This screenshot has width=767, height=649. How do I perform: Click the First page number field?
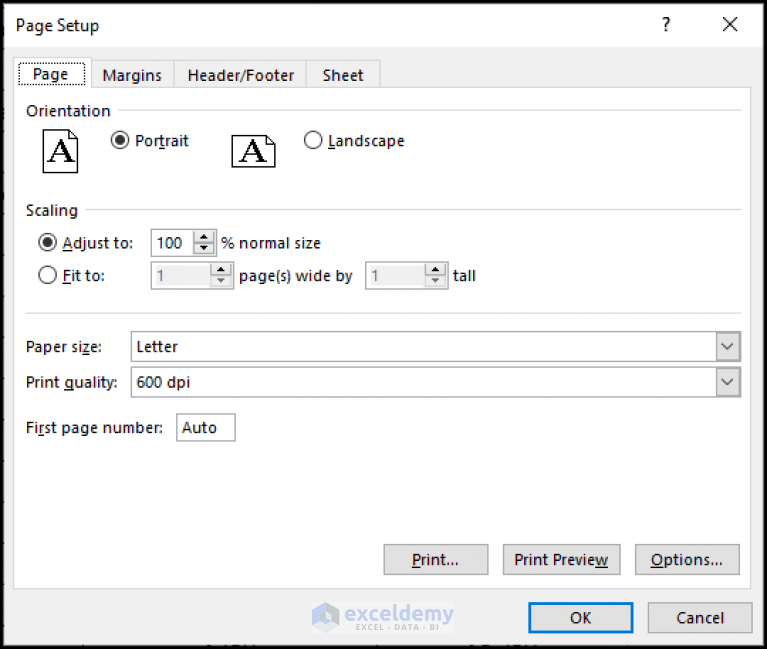click(x=205, y=427)
